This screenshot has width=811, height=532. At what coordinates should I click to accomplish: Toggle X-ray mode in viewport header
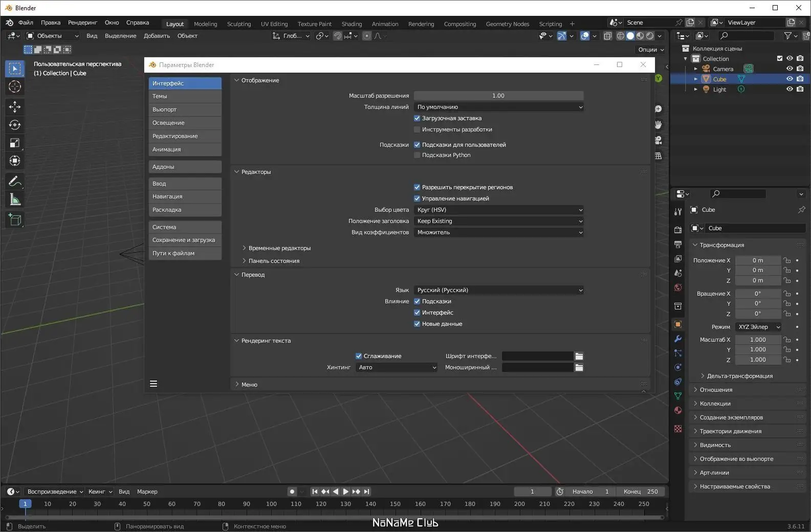(607, 36)
